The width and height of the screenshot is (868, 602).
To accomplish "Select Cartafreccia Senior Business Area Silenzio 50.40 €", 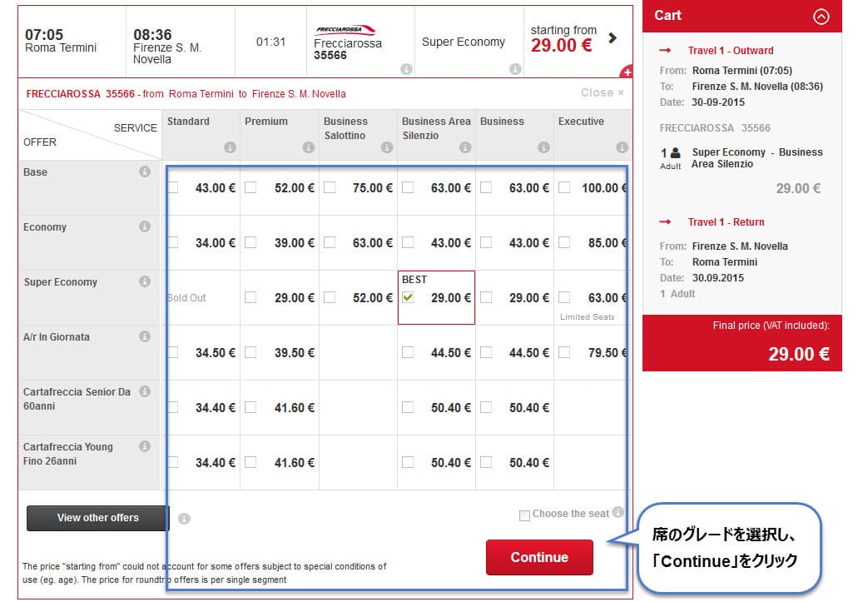I will pyautogui.click(x=408, y=407).
